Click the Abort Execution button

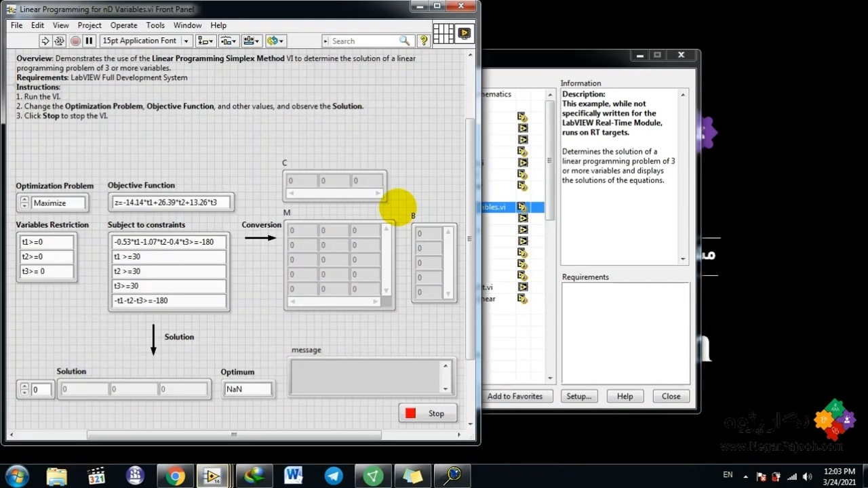click(75, 41)
